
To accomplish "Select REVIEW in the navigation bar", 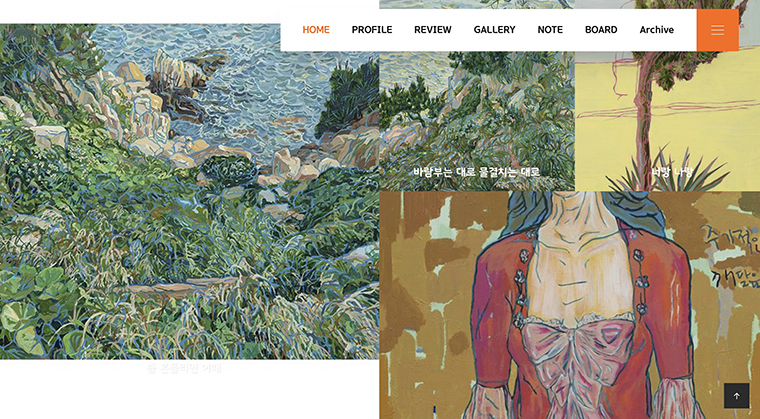I will 432,30.
